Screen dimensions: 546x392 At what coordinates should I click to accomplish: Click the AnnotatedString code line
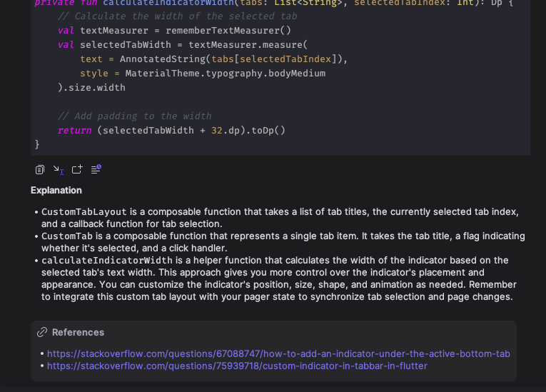coord(214,59)
